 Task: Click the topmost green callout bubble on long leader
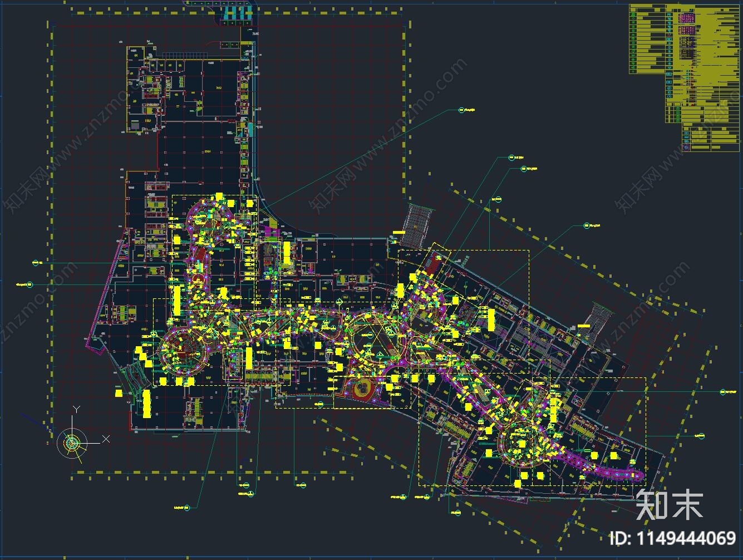461,110
